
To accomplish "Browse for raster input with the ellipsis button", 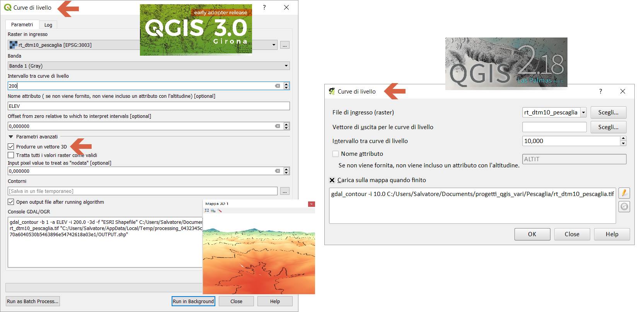I will pyautogui.click(x=285, y=45).
